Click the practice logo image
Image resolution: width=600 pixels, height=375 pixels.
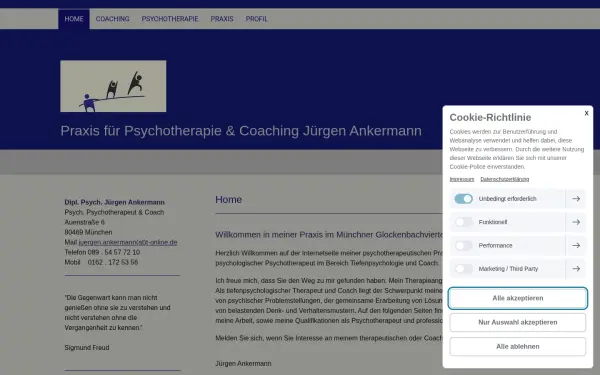[x=113, y=86]
